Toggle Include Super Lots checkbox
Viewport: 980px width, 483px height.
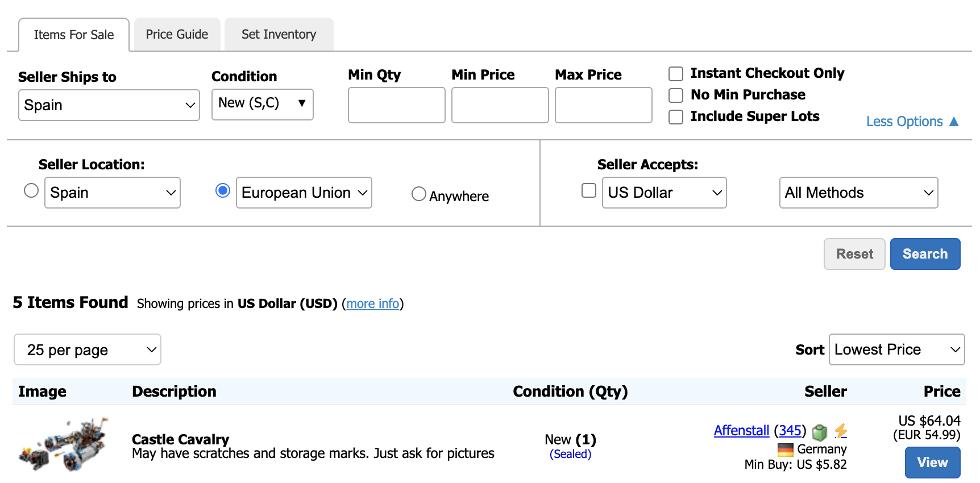click(x=676, y=117)
